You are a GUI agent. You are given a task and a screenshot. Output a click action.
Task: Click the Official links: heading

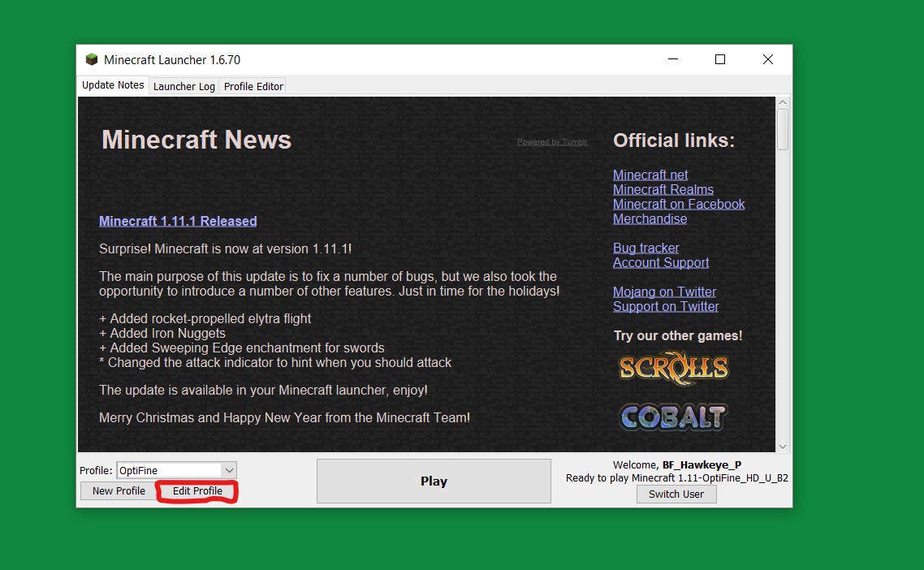674,141
